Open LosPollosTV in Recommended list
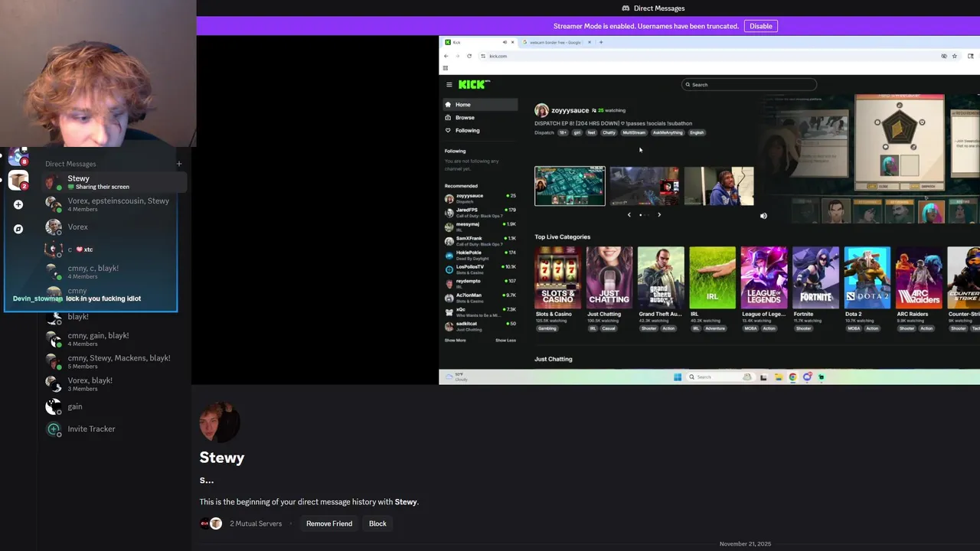Image resolution: width=980 pixels, height=551 pixels. tap(481, 269)
